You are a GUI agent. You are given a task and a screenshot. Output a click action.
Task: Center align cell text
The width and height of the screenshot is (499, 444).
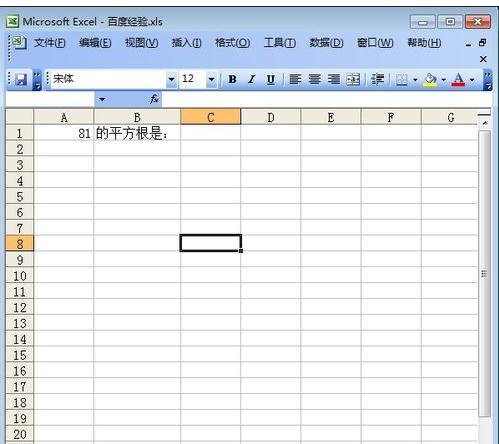(x=314, y=79)
